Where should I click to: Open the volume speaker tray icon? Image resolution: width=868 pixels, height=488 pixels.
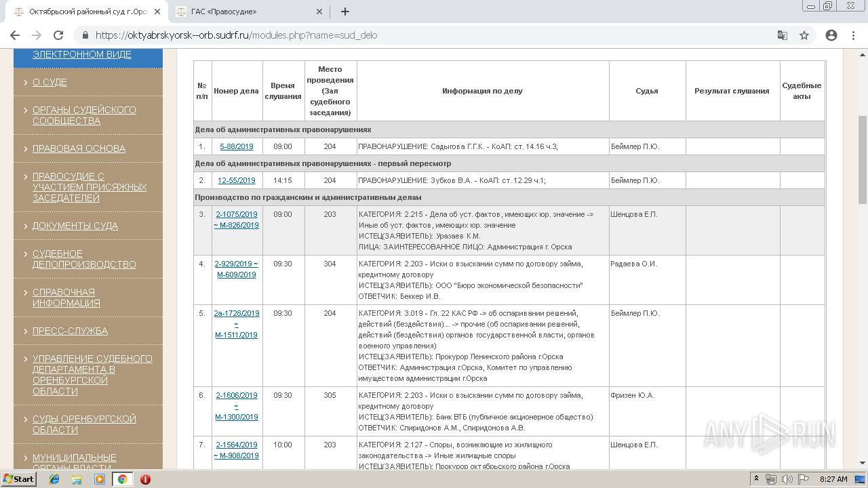[x=786, y=479]
